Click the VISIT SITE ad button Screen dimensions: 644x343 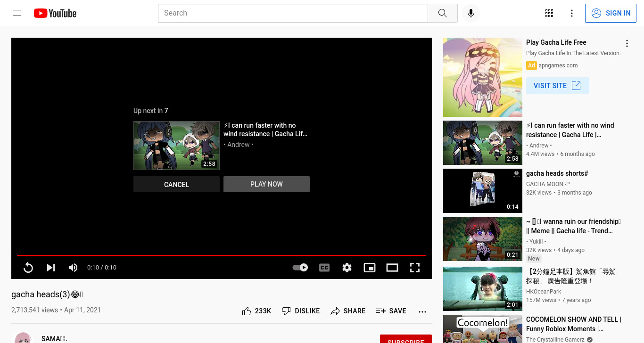tap(557, 86)
